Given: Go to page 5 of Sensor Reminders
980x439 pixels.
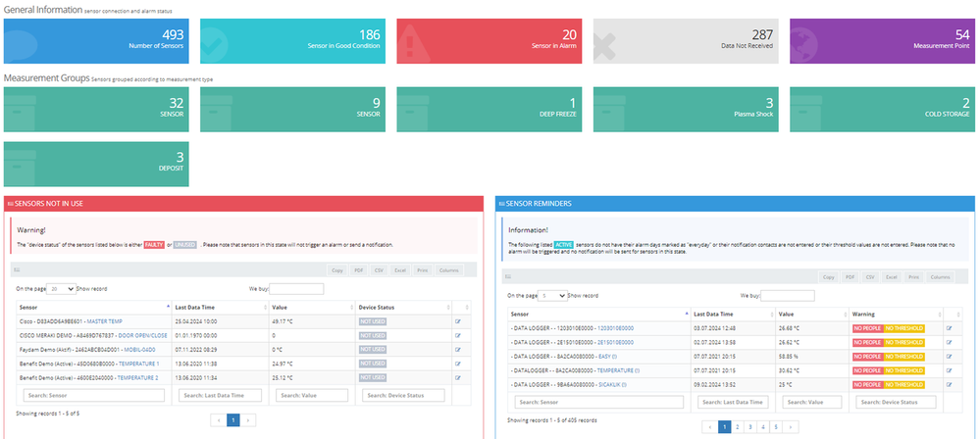Looking at the screenshot, I should [775, 427].
